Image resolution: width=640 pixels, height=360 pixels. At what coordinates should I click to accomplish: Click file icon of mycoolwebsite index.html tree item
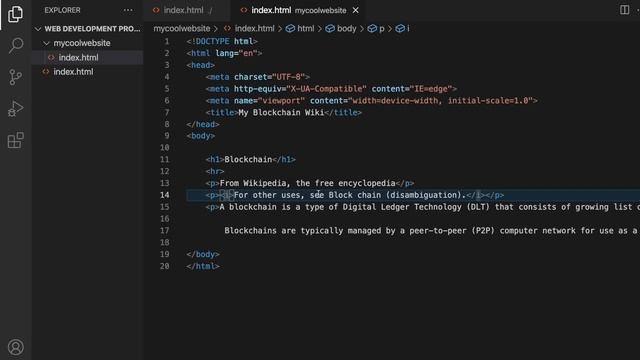51,58
